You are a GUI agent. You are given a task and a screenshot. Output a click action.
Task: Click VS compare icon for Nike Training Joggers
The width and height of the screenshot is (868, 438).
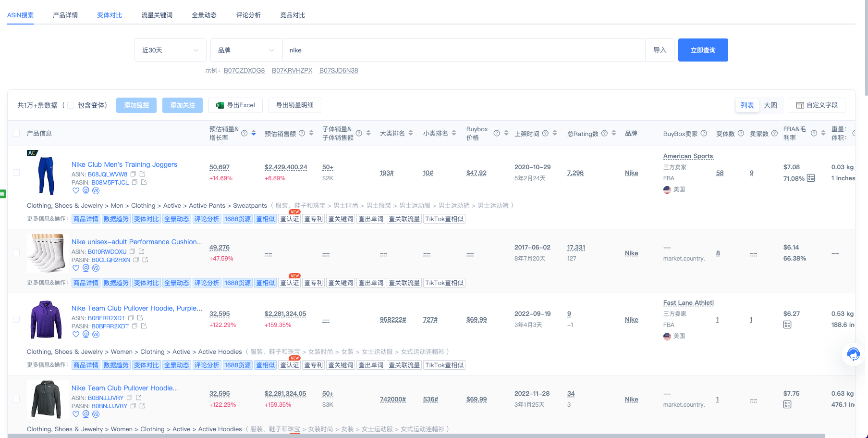click(96, 190)
